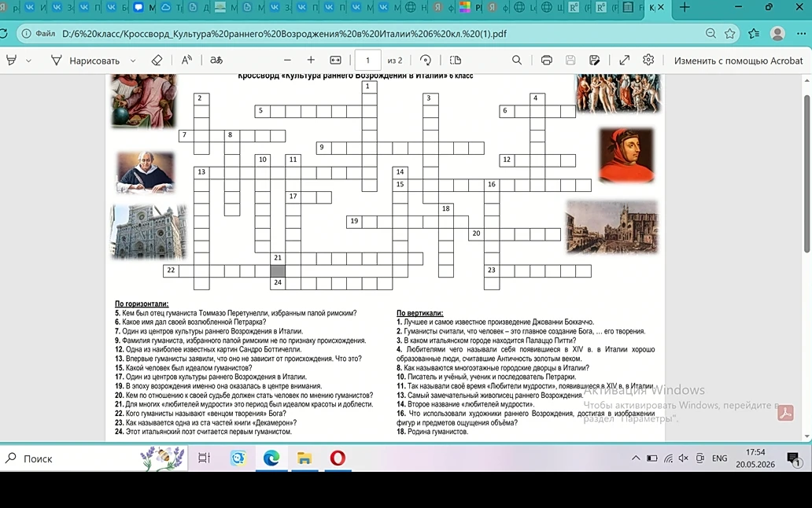Click clue 18 Родина гуманистов

click(433, 432)
